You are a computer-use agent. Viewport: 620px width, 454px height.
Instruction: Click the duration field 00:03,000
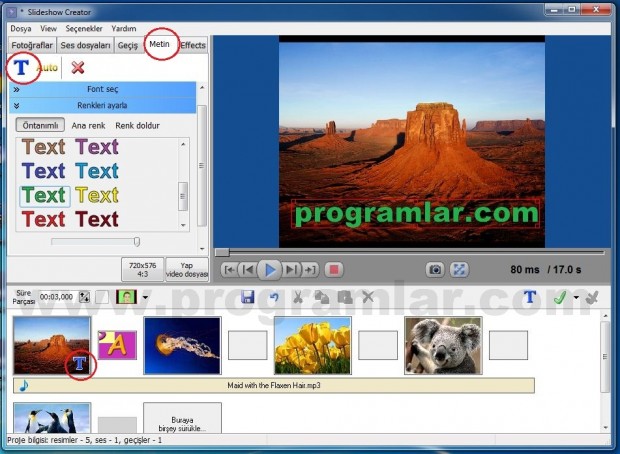click(57, 297)
